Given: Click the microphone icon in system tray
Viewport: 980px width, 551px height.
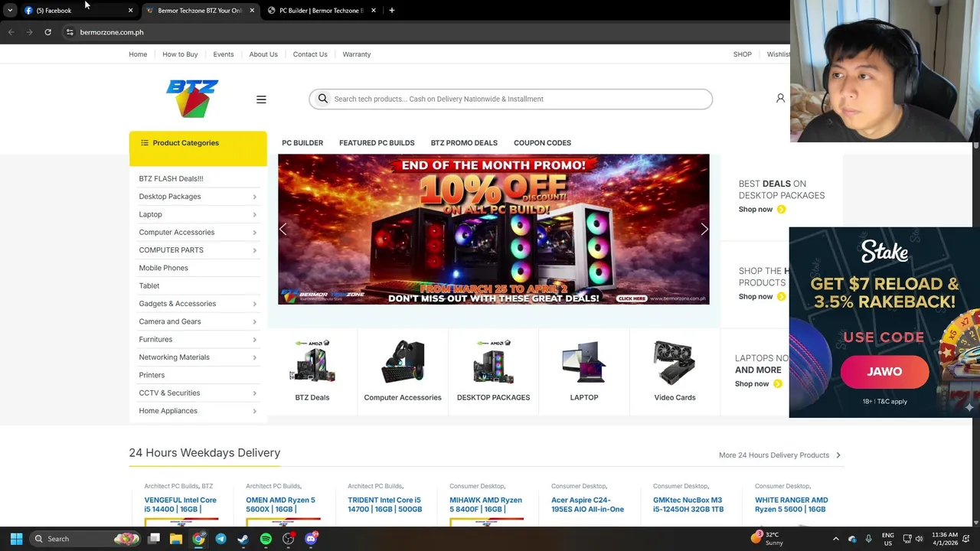Looking at the screenshot, I should click(x=868, y=539).
